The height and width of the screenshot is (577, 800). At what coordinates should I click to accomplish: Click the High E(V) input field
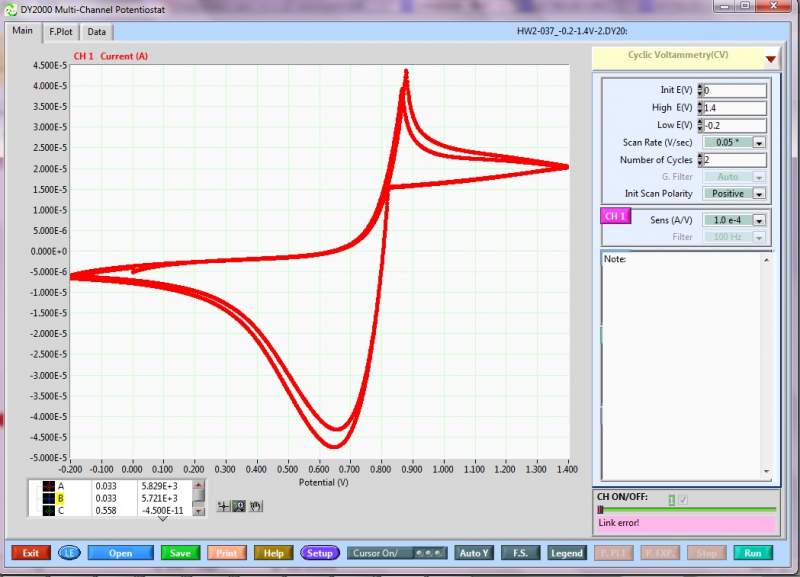click(735, 108)
